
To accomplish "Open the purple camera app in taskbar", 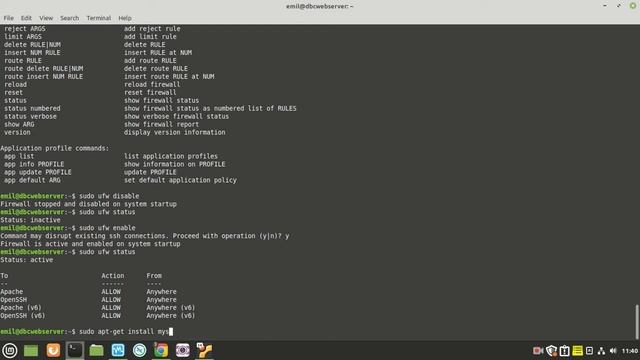I will [x=182, y=350].
